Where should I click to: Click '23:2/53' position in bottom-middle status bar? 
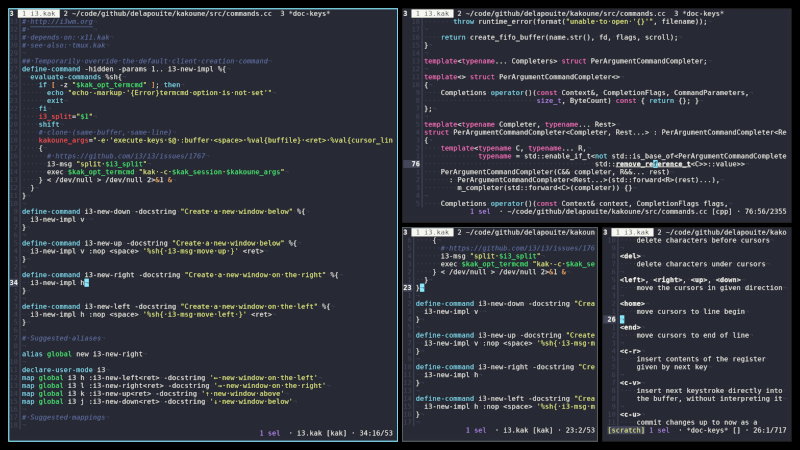coord(580,430)
